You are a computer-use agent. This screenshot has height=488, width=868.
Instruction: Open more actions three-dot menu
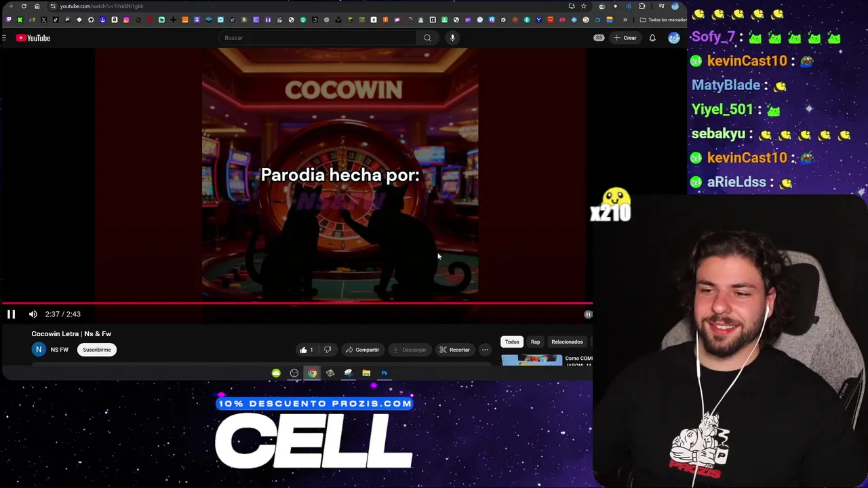(485, 350)
